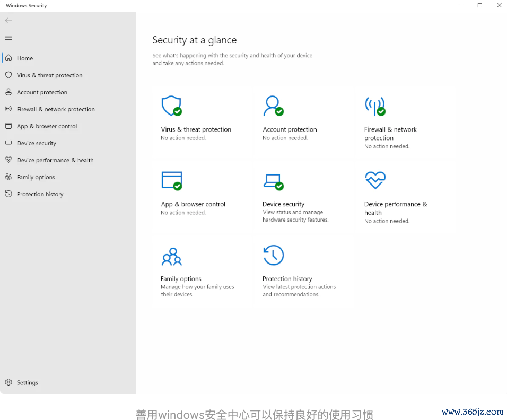Open the Device security card title
Viewport: 507px width, 420px height.
(284, 204)
